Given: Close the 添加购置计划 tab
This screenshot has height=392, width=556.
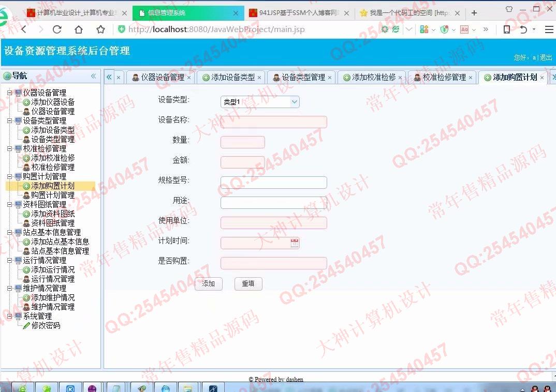Looking at the screenshot, I should pos(542,78).
